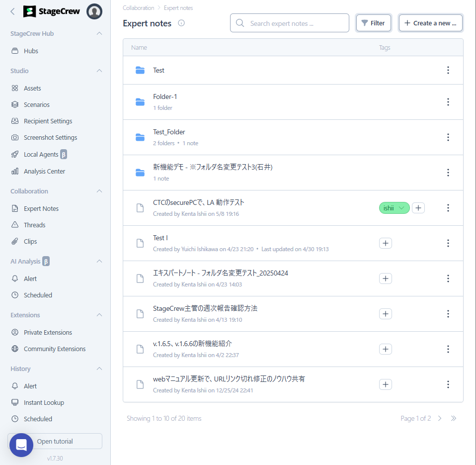Open the ishii tag dropdown

coord(395,208)
